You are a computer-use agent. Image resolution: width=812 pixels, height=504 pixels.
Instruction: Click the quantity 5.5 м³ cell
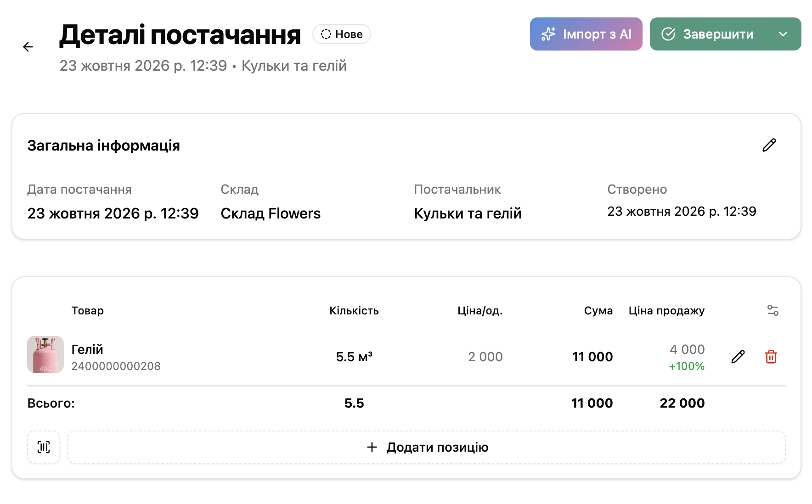tap(354, 357)
